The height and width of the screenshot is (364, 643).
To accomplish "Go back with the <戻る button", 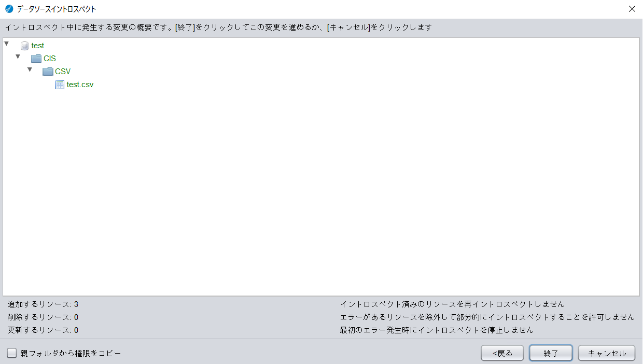I will point(502,353).
